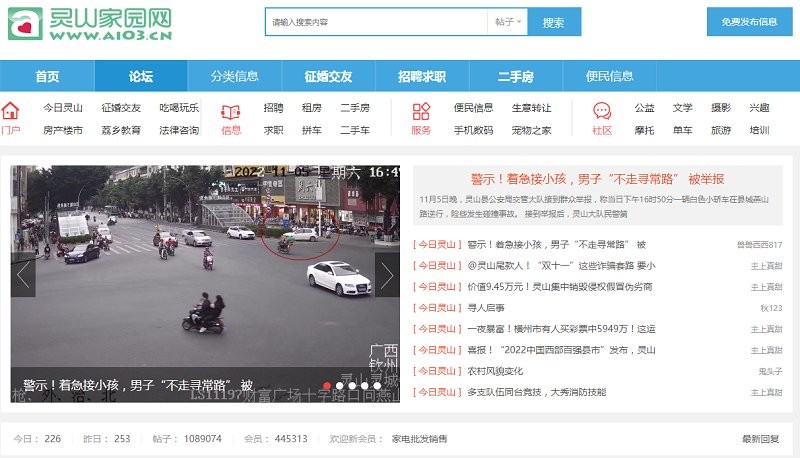Open the 一夜暴富 lottery post

(561, 329)
